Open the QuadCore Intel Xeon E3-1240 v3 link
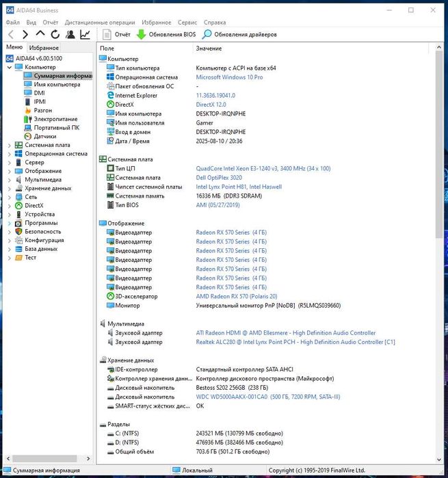The height and width of the screenshot is (478, 448). [263, 168]
